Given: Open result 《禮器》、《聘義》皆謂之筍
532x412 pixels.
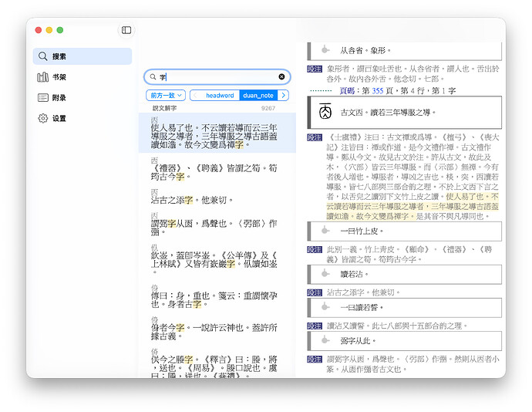Looking at the screenshot, I should 217,169.
